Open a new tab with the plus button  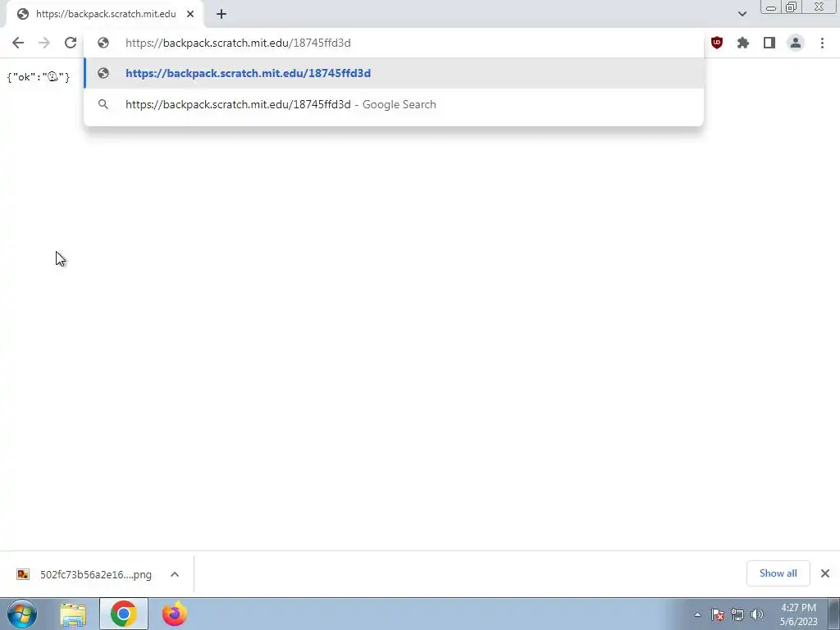point(221,14)
